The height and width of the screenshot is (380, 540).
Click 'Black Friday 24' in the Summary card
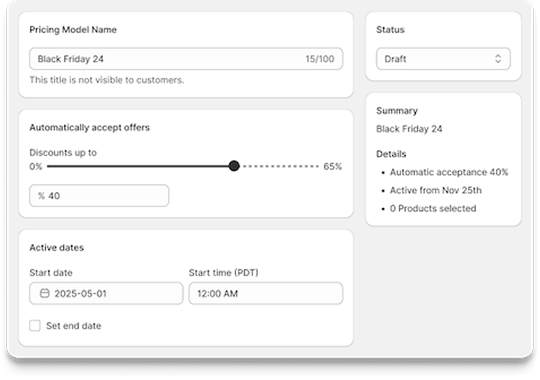(x=409, y=129)
